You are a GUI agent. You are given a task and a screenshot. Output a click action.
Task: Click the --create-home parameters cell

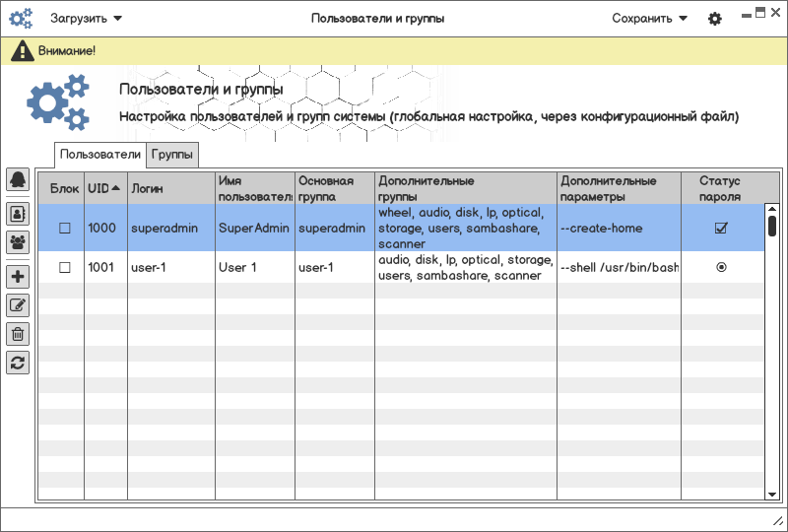(620, 228)
